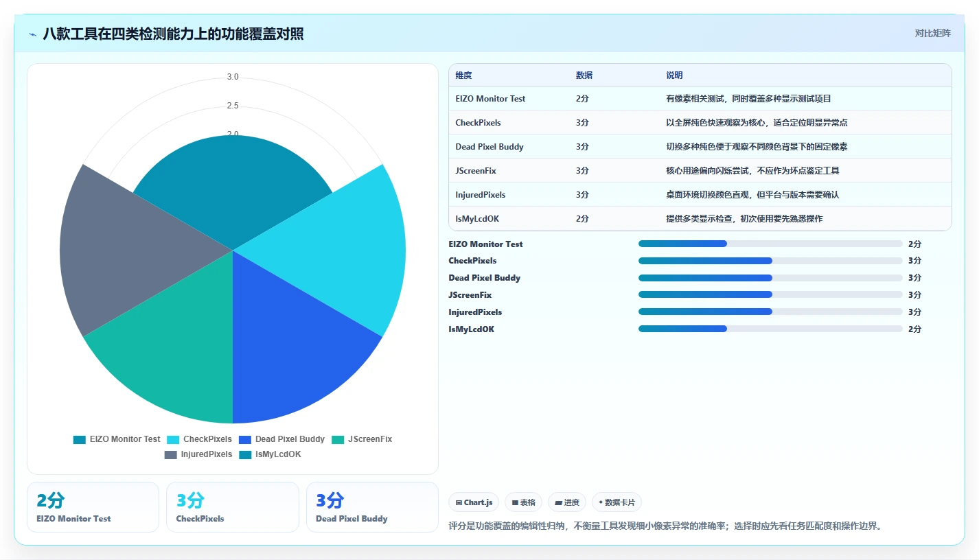Click the 进度 tag chip
The width and height of the screenshot is (979, 560).
[568, 502]
